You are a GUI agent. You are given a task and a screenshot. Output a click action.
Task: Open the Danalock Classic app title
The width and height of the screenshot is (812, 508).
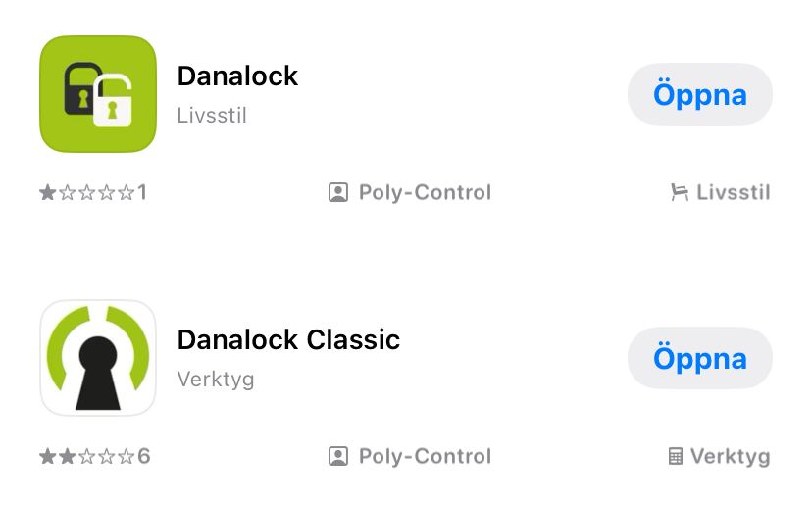[x=288, y=339]
